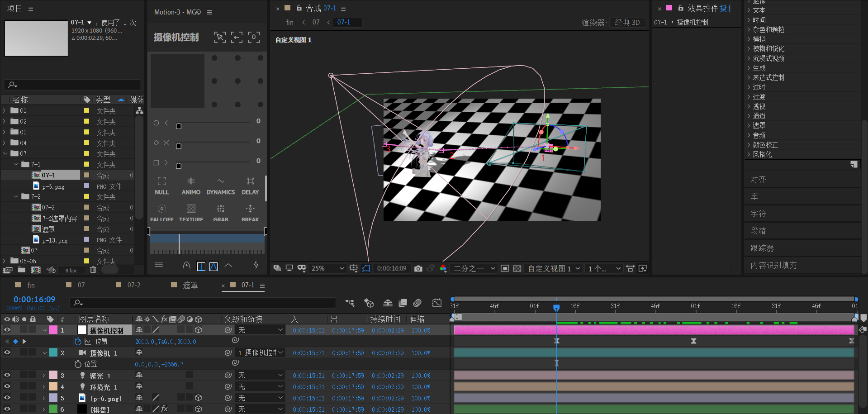Open the graph editor icon in timeline
The image size is (868, 414).
436,303
